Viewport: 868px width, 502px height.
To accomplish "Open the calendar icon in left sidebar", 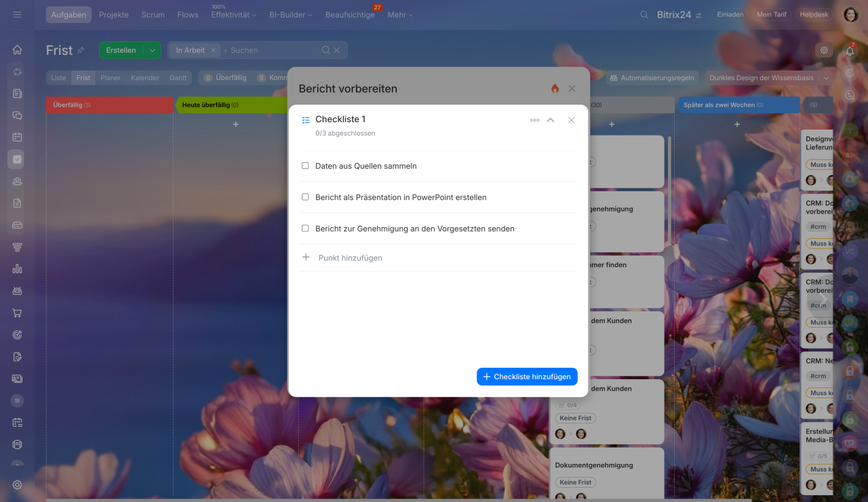I will coord(17,137).
